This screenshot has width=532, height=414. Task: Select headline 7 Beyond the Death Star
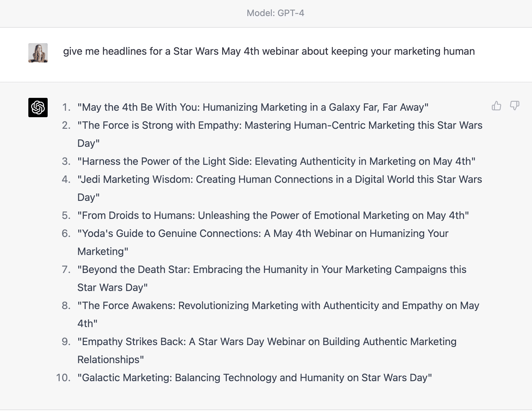[x=272, y=278]
